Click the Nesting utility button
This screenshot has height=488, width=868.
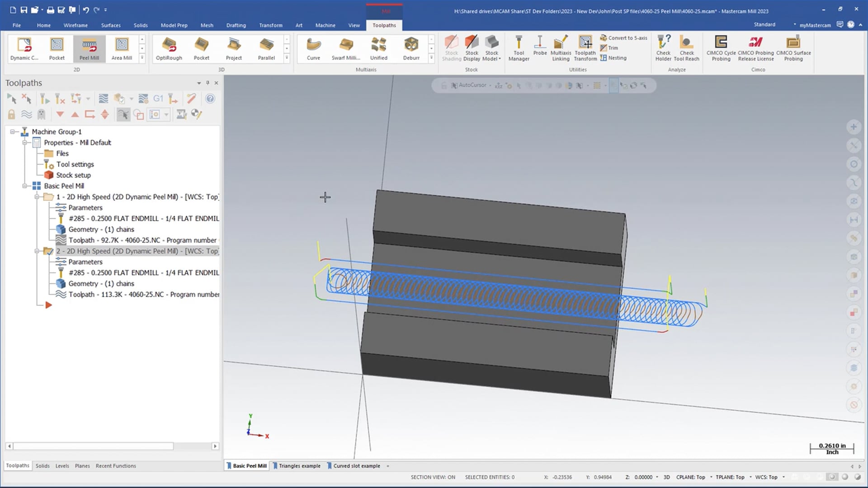click(x=613, y=58)
